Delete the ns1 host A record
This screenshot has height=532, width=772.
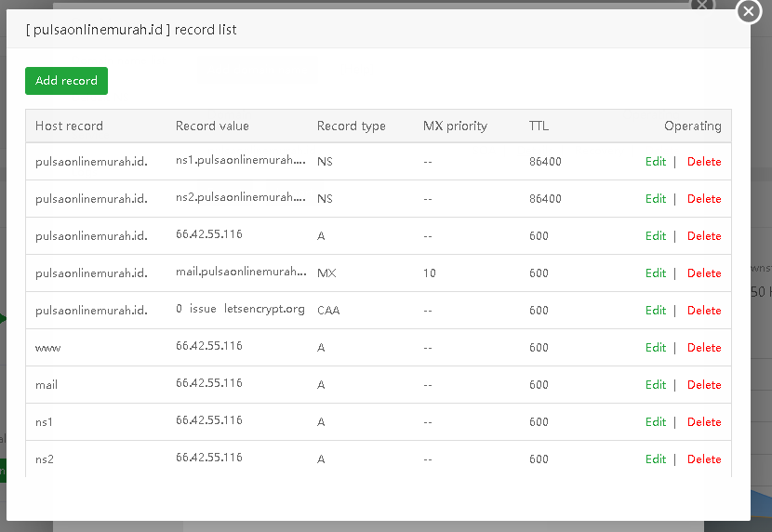[704, 422]
